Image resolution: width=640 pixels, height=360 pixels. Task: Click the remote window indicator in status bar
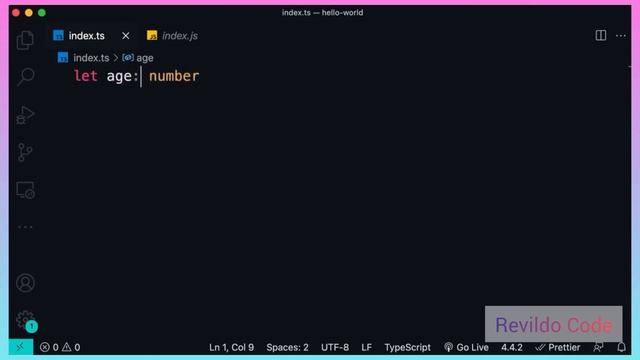click(20, 347)
